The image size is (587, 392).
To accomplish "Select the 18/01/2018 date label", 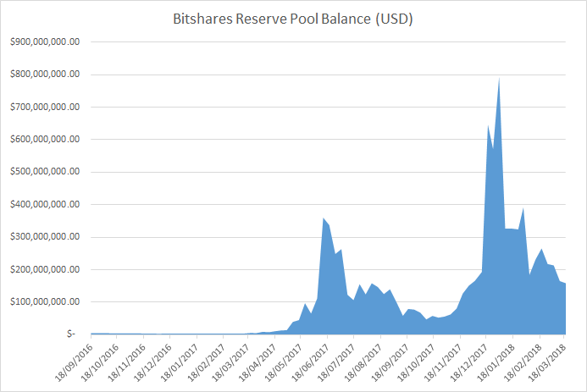I will coord(496,362).
